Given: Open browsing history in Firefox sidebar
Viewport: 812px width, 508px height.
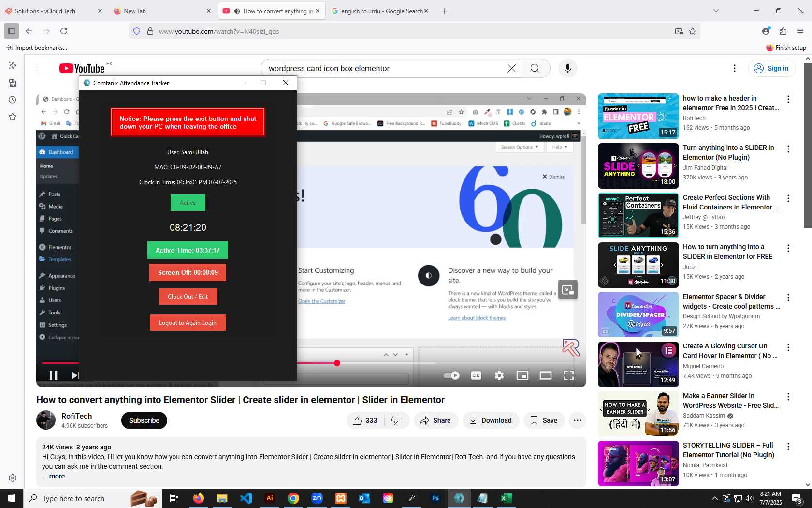Looking at the screenshot, I should pyautogui.click(x=13, y=100).
